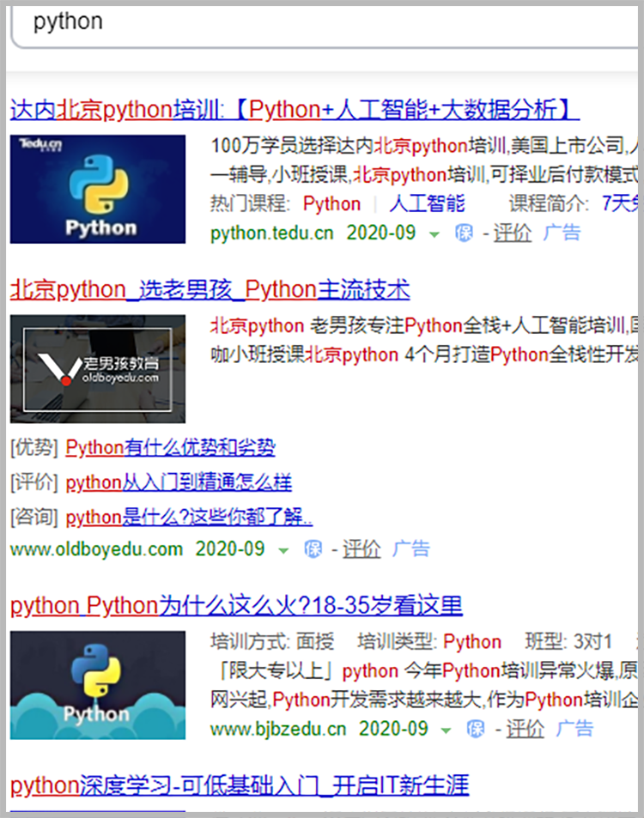Open 评价 link for python.tedu.cn
The image size is (644, 818).
click(513, 233)
